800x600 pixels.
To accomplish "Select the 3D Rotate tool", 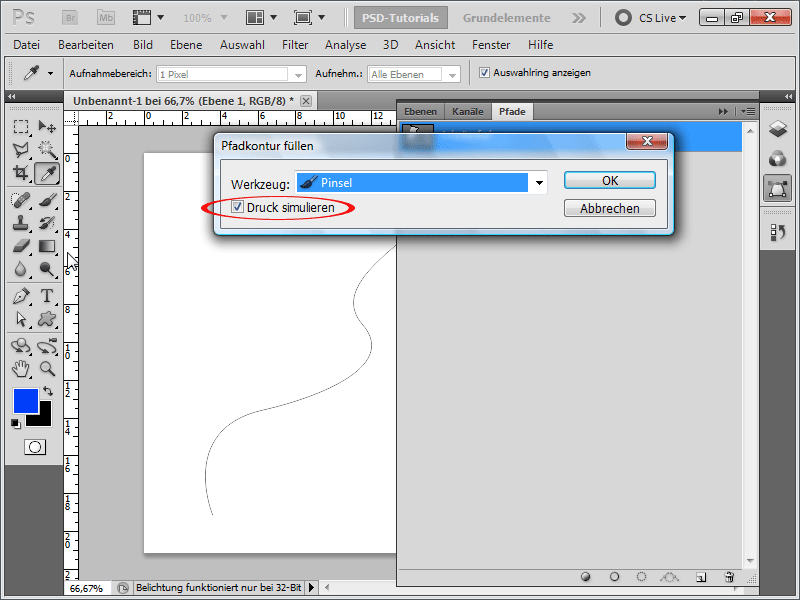I will click(21, 346).
